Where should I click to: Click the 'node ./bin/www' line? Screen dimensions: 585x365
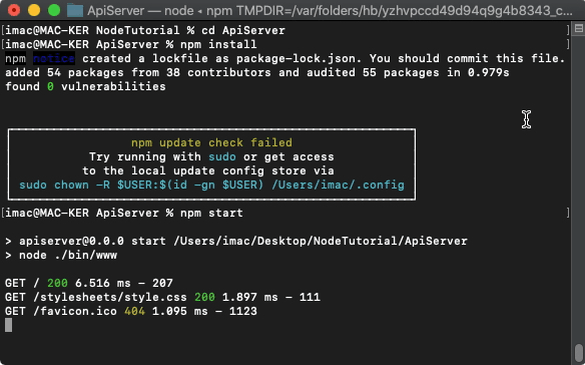click(x=61, y=255)
